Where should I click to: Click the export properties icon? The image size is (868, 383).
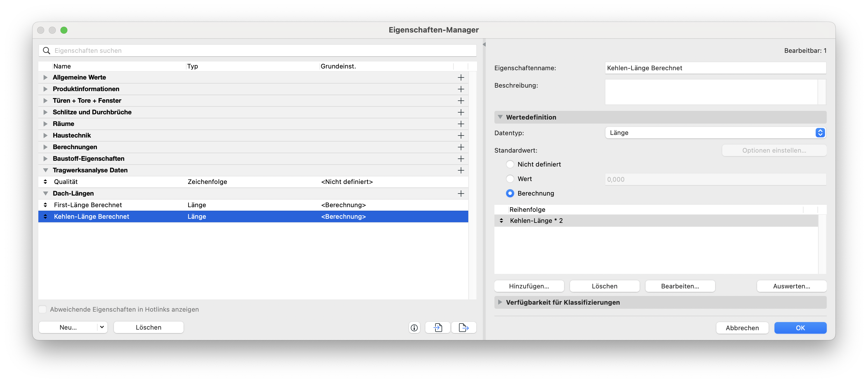coord(464,328)
